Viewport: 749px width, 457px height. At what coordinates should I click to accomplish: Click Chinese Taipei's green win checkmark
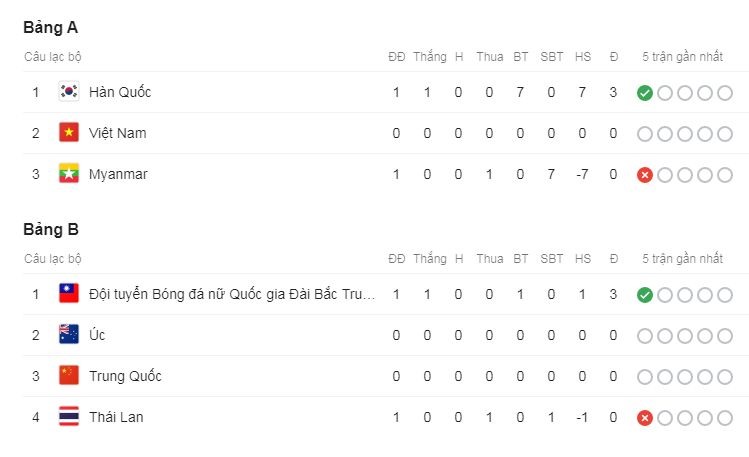click(x=644, y=295)
